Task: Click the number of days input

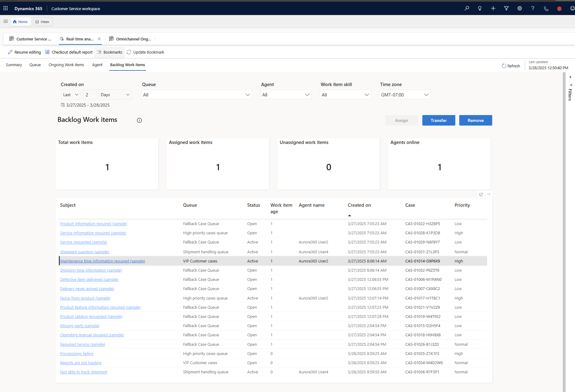Action: pos(90,95)
